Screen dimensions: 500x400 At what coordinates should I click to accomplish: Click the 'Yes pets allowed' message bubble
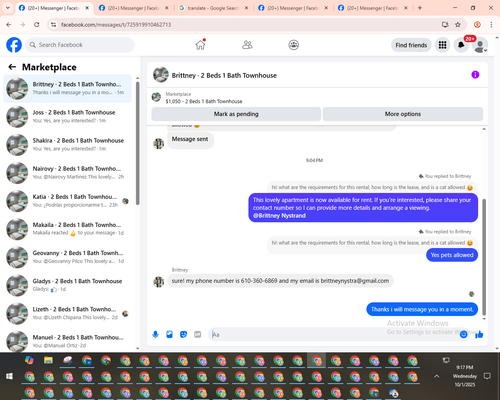(x=452, y=255)
